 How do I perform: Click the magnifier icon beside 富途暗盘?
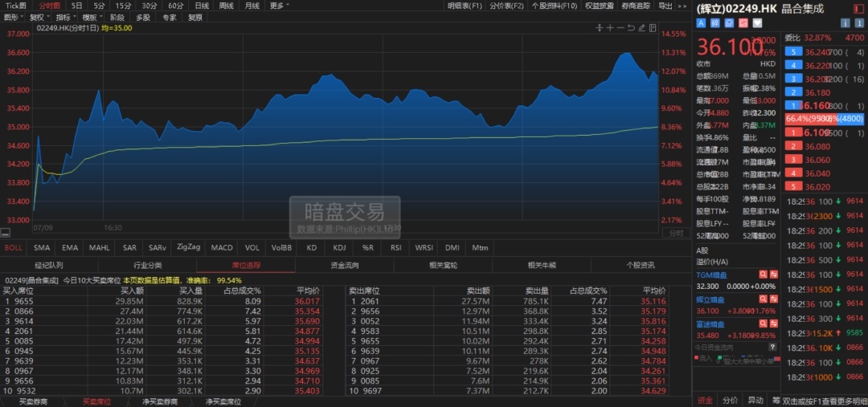click(764, 324)
